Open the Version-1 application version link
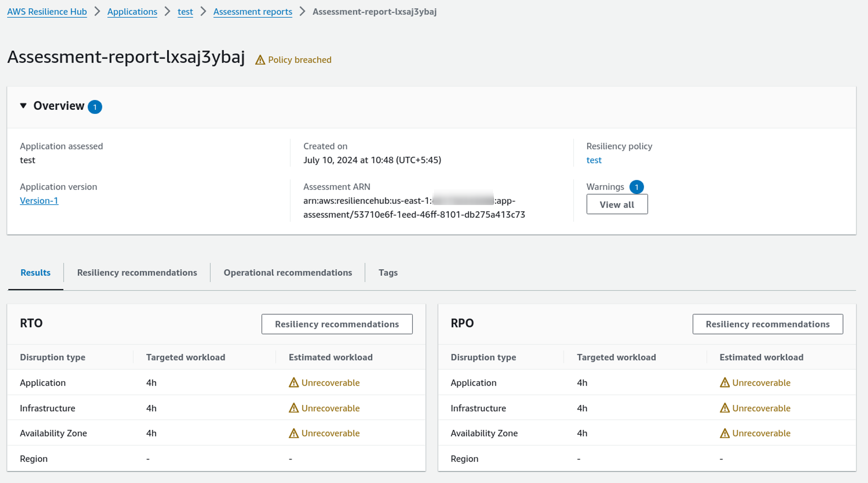 click(x=39, y=201)
